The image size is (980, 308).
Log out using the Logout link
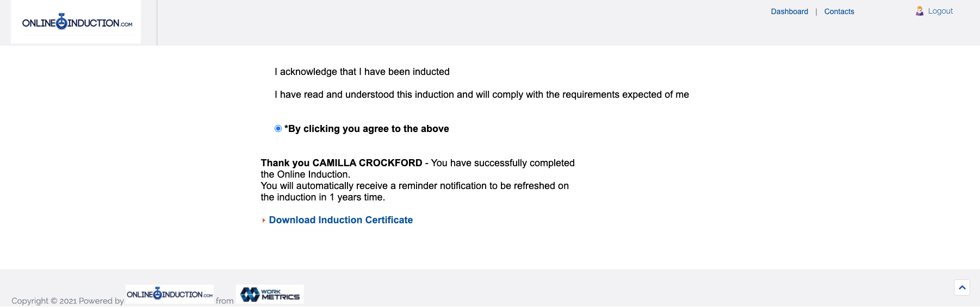[x=940, y=11]
